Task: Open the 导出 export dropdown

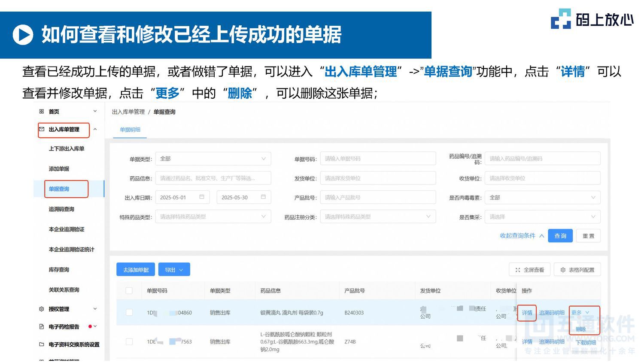Action: click(x=174, y=269)
